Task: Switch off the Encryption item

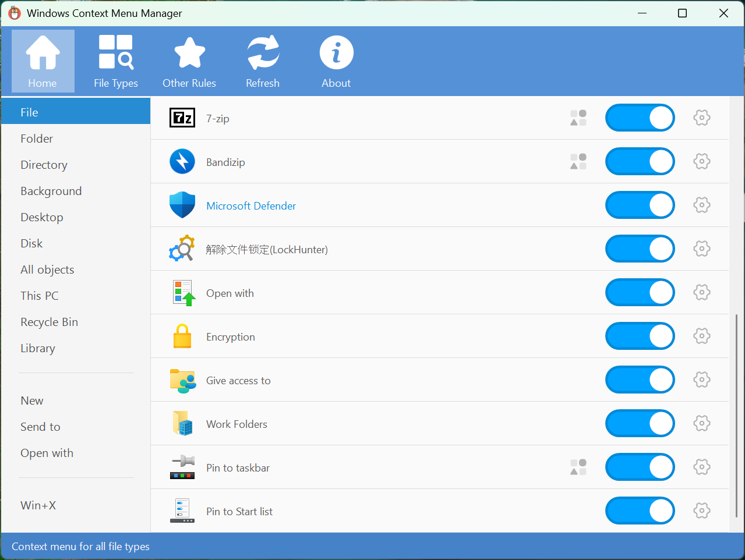Action: pyautogui.click(x=640, y=336)
